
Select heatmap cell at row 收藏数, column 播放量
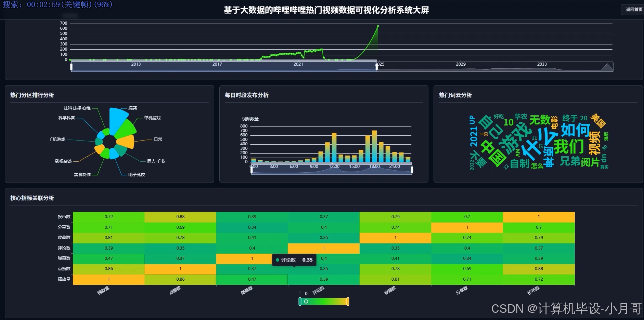[x=109, y=238]
